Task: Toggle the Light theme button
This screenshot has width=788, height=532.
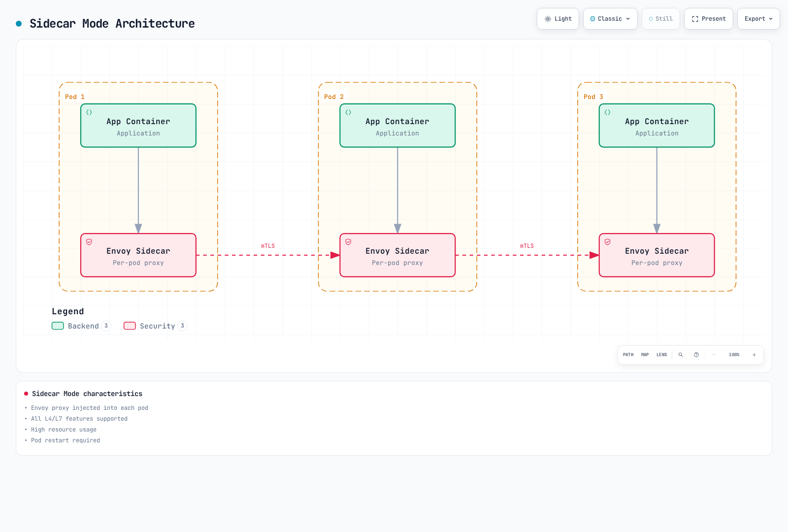Action: [x=558, y=19]
